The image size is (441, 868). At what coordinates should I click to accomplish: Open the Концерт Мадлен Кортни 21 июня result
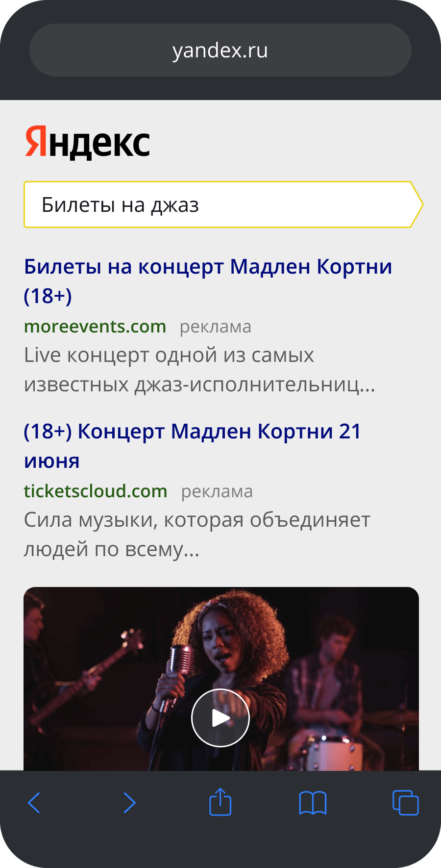tap(193, 446)
